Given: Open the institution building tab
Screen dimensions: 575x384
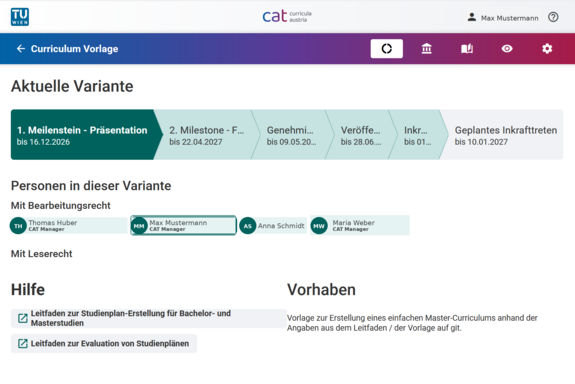Looking at the screenshot, I should tap(426, 48).
